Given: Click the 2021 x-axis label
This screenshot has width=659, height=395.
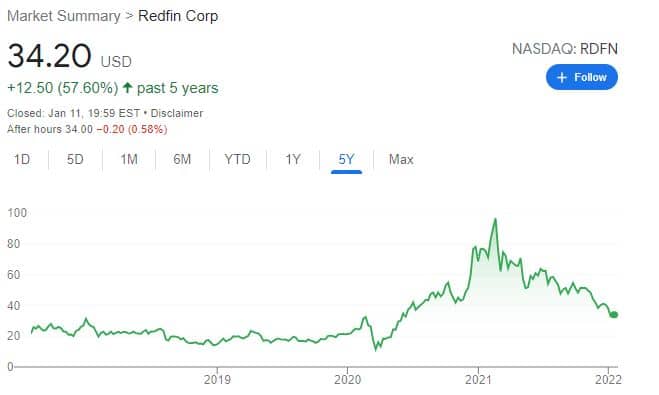Looking at the screenshot, I should click(x=478, y=379).
